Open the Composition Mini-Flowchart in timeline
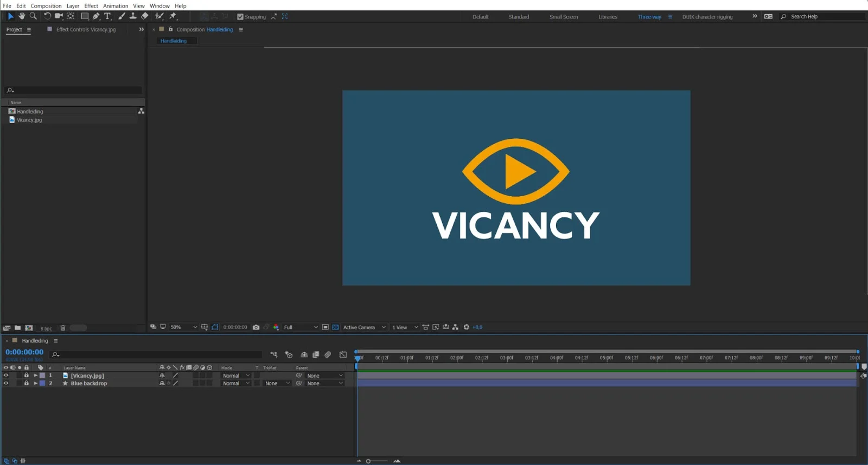 pos(274,354)
